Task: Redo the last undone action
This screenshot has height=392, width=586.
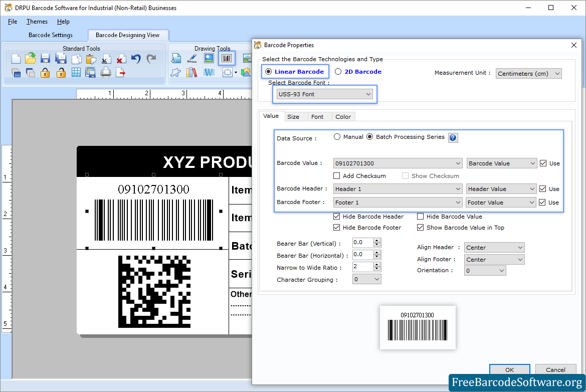Action: coord(151,59)
